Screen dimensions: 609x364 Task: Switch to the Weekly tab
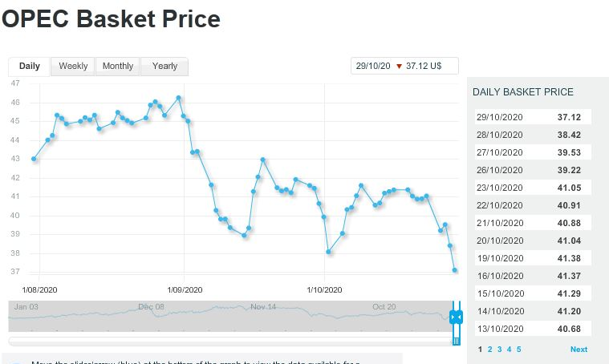click(73, 66)
